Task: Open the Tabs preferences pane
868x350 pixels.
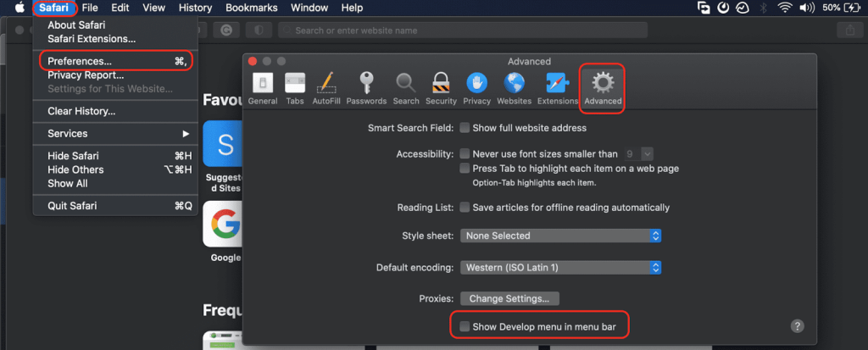Action: (295, 89)
